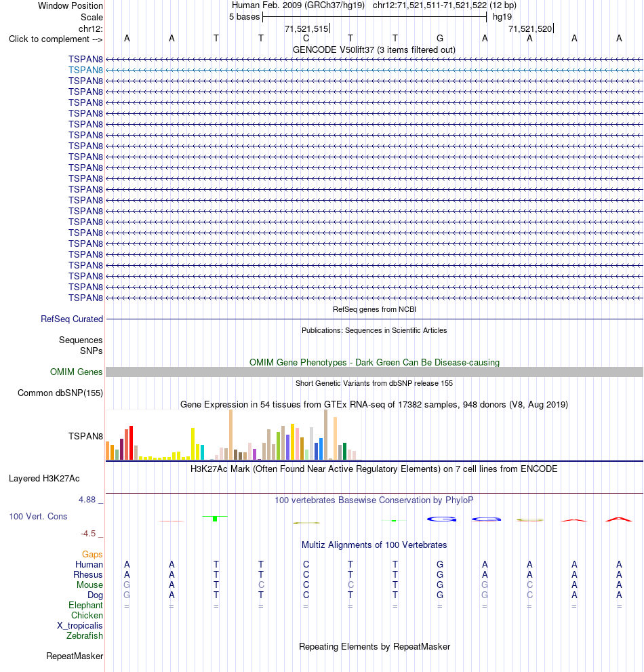This screenshot has height=672, width=644.
Task: Click the "Rhesus" species label
Action: tap(88, 575)
